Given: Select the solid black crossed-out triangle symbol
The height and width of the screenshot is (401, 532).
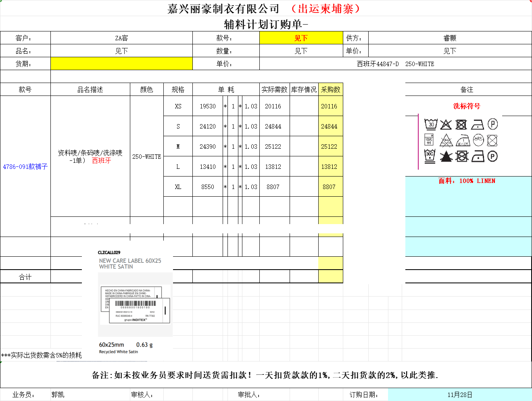Looking at the screenshot, I should 446,156.
